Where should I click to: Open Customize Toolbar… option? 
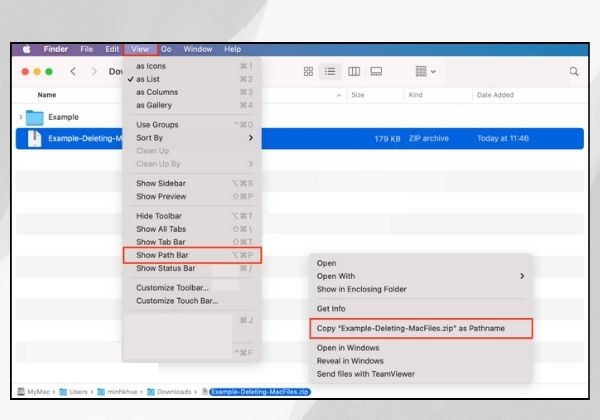[x=192, y=288]
